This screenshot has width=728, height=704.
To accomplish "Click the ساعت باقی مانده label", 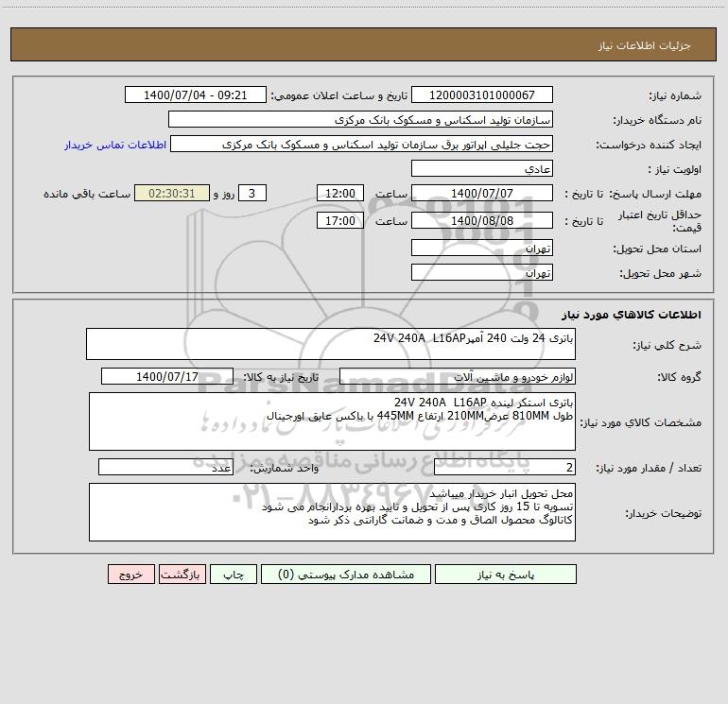I will [x=87, y=194].
